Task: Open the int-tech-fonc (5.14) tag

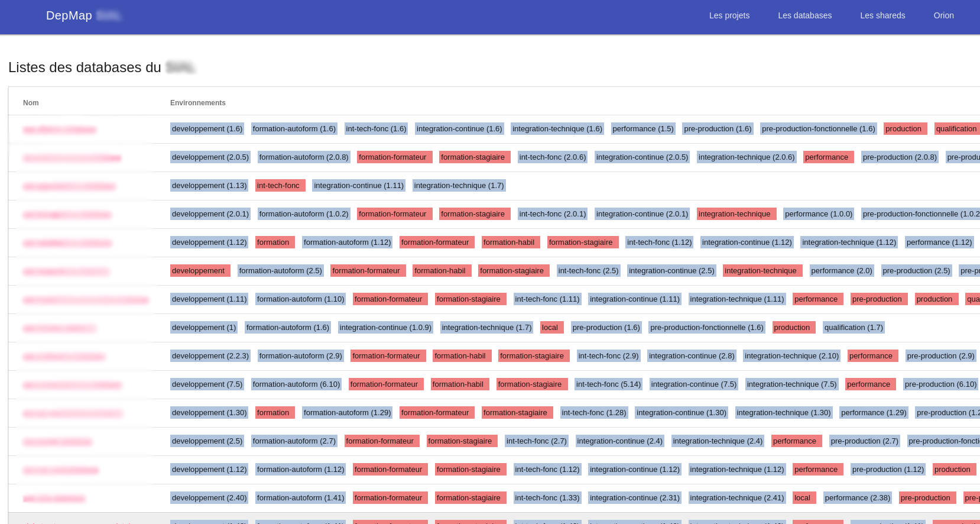Action: click(608, 384)
